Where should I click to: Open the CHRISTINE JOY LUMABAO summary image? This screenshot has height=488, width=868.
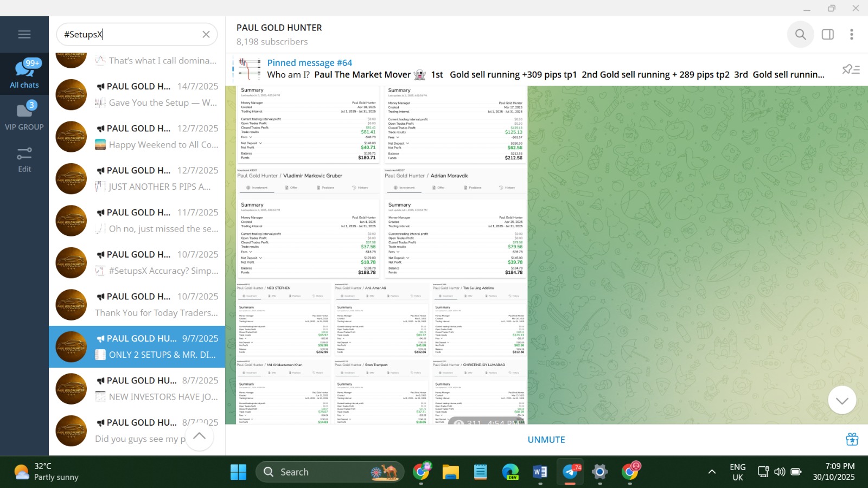[x=480, y=391]
